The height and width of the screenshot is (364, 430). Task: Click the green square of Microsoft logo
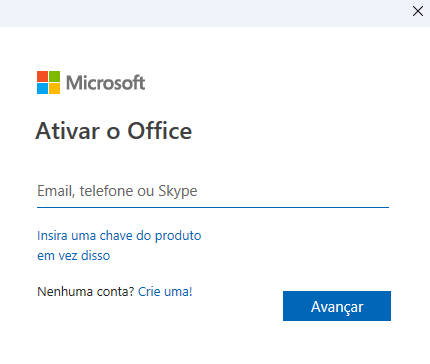tap(55, 76)
